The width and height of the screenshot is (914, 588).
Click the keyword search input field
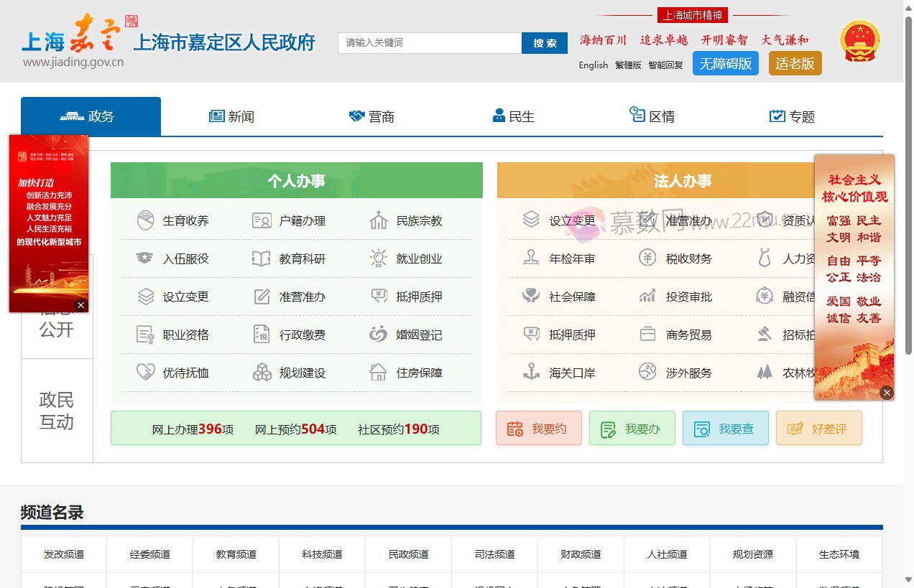point(429,43)
